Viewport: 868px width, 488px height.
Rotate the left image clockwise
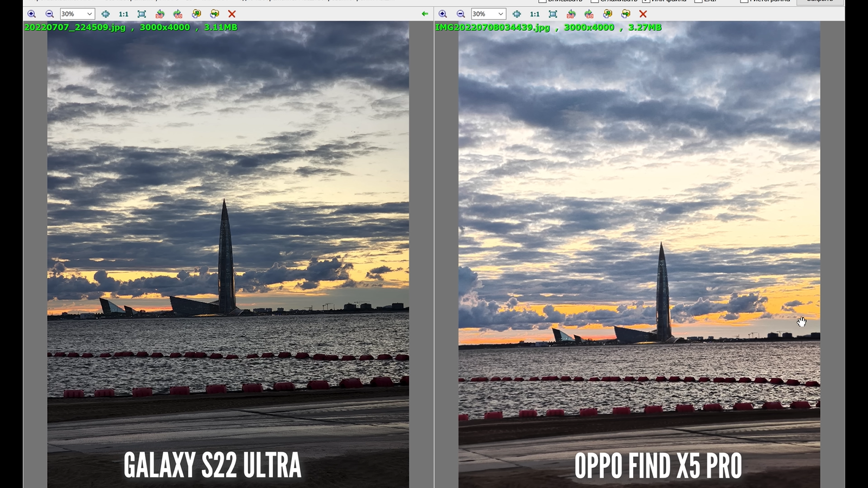point(178,14)
